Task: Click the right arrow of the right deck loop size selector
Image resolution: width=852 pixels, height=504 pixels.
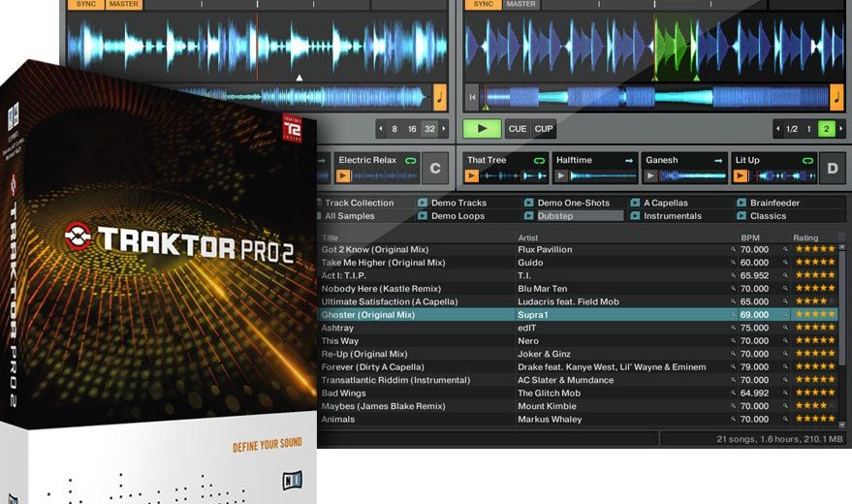Action: click(x=840, y=129)
